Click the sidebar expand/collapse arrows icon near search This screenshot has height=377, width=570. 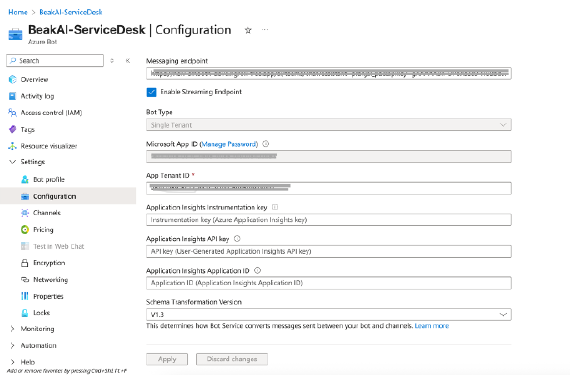112,61
